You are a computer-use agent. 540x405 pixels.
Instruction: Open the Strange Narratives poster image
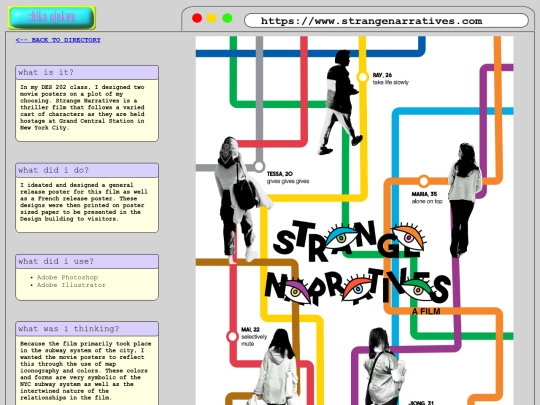click(x=354, y=220)
